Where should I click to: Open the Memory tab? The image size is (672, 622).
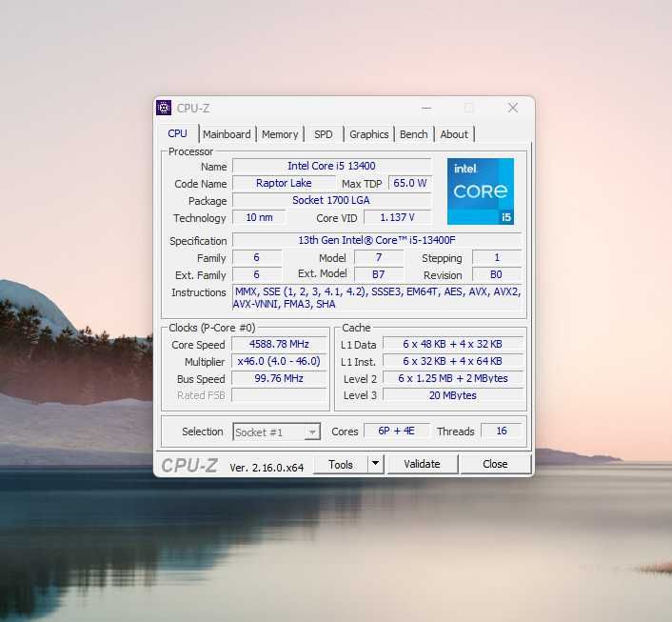(280, 134)
